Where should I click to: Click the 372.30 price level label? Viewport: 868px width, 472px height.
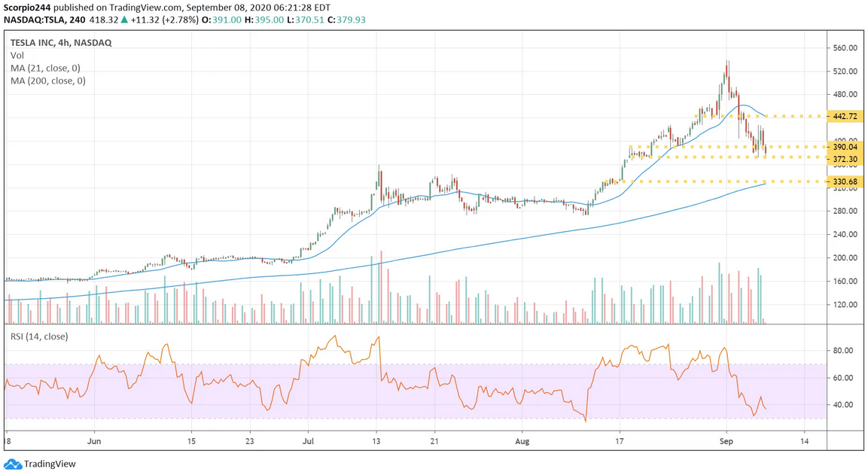click(x=845, y=159)
